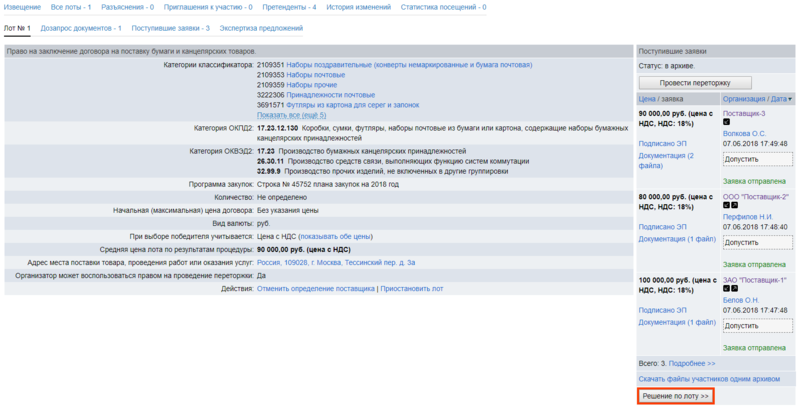Click second black icon under ООО "Поставщик-2"

[x=735, y=206]
